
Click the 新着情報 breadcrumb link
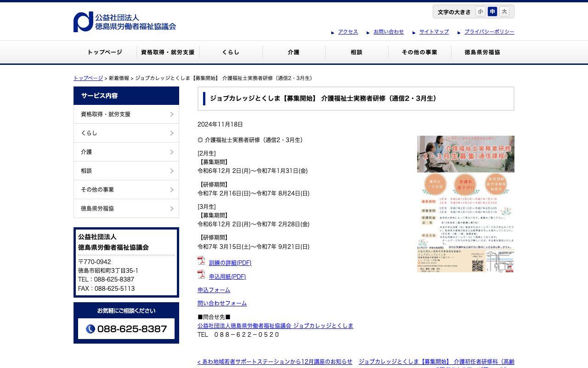(120, 78)
